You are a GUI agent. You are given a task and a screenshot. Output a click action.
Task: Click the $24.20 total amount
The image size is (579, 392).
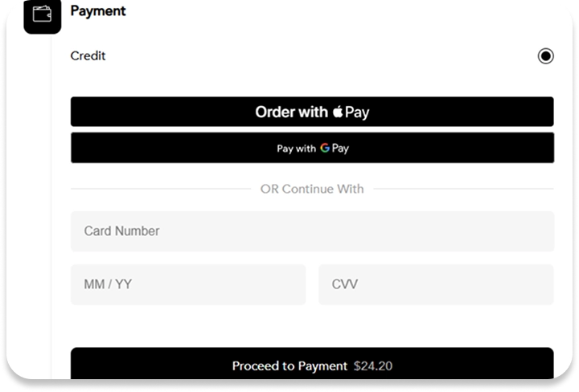(373, 366)
